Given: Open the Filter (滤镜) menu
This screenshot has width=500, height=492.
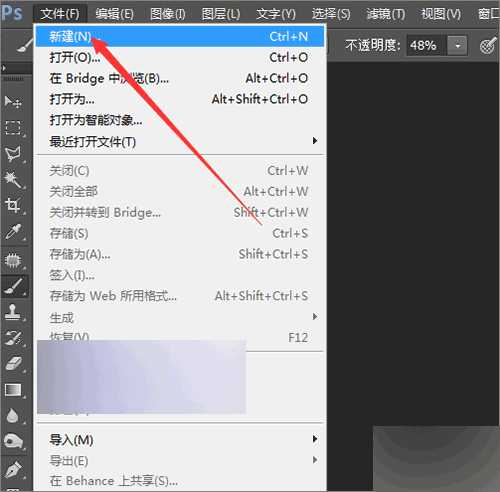Looking at the screenshot, I should click(x=386, y=14).
